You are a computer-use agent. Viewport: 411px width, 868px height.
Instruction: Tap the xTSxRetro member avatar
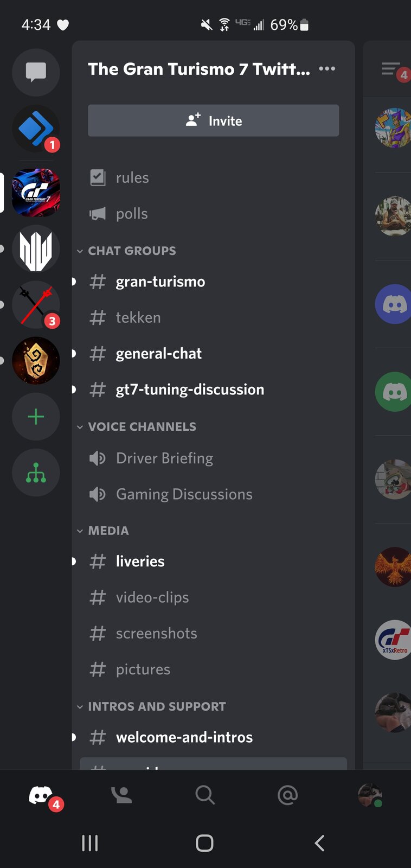click(x=394, y=640)
